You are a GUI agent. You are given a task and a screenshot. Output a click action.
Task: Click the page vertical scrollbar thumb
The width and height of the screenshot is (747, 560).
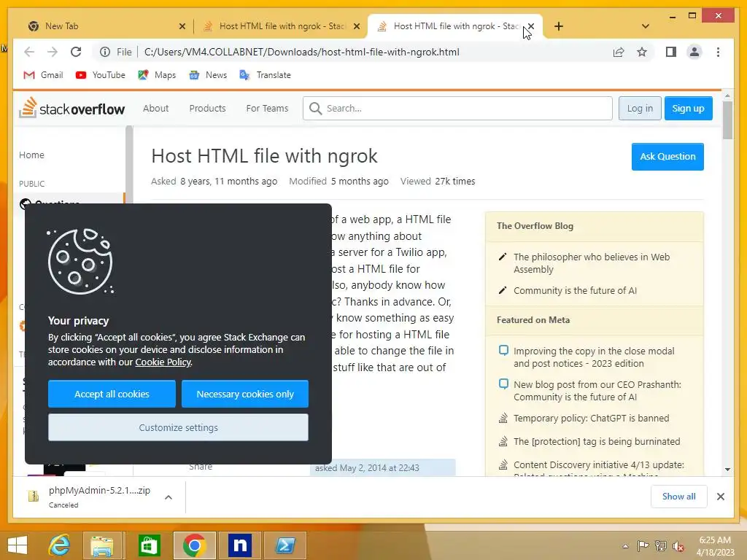727,120
